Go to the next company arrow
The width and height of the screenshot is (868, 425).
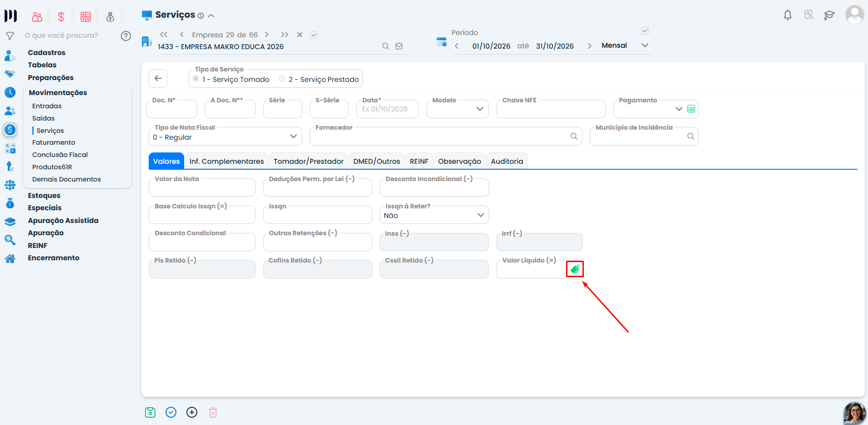(266, 35)
